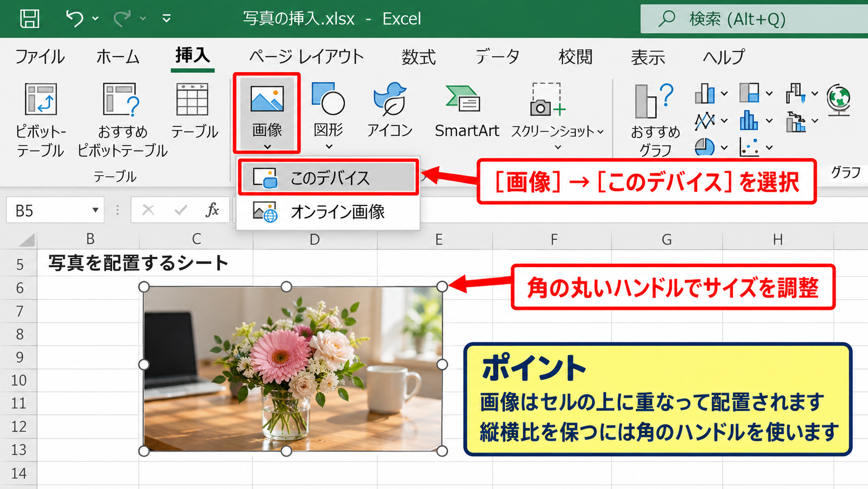
Task: Click picture's top-right corner round handle
Action: (442, 287)
